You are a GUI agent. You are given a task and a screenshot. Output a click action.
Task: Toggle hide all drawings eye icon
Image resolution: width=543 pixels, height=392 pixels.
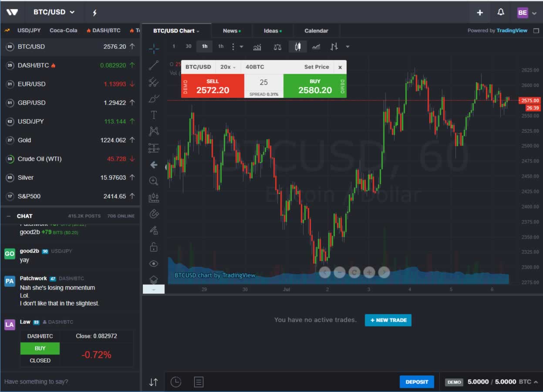click(x=154, y=264)
